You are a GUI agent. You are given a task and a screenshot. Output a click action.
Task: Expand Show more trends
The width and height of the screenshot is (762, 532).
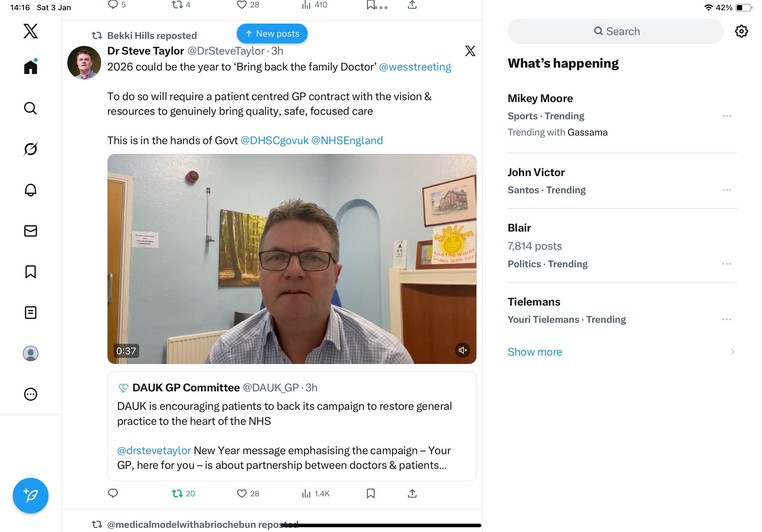[535, 351]
